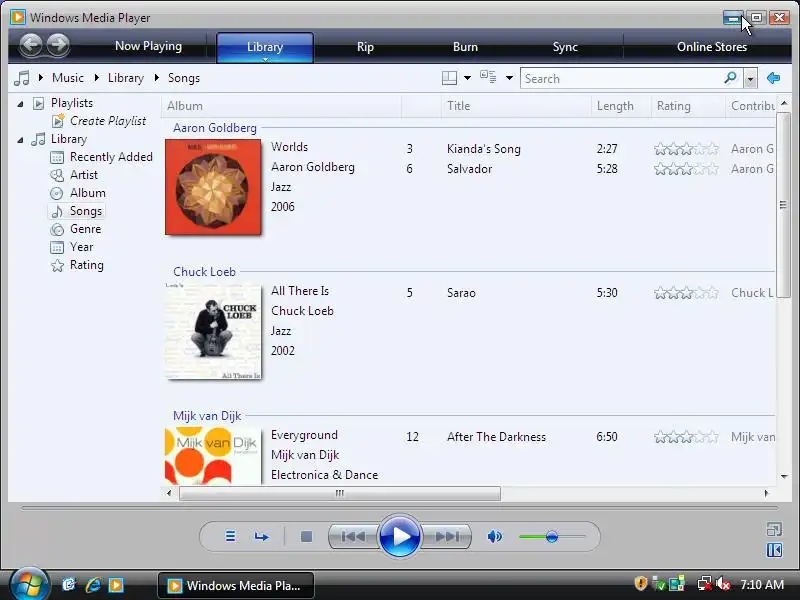Select Create Playlist
The image size is (800, 600).
[108, 121]
